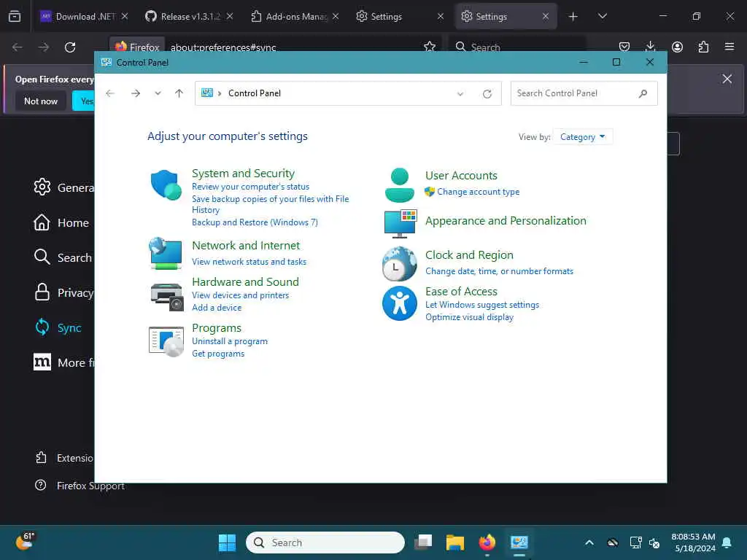
Task: Show hidden system tray icons
Action: click(x=589, y=542)
